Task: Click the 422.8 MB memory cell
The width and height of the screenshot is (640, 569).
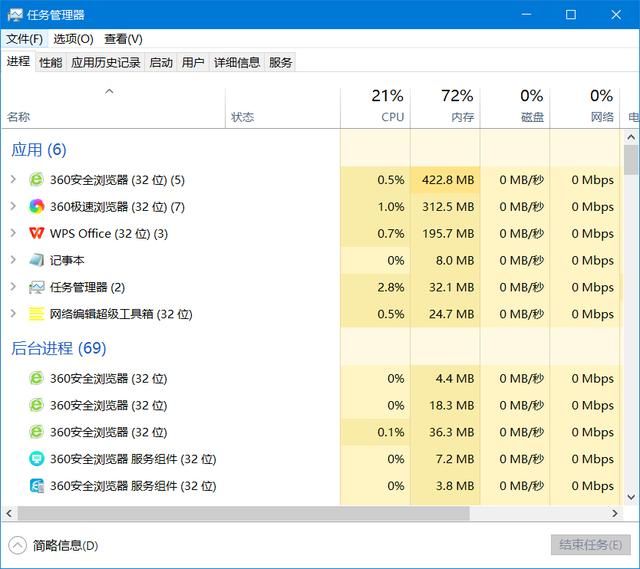Action: click(x=445, y=180)
